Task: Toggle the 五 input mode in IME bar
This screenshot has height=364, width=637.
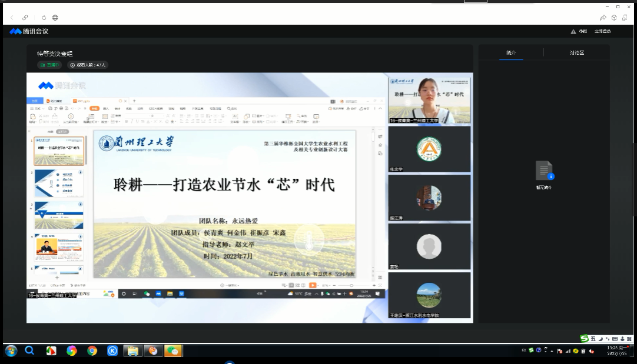Action: pos(593,339)
